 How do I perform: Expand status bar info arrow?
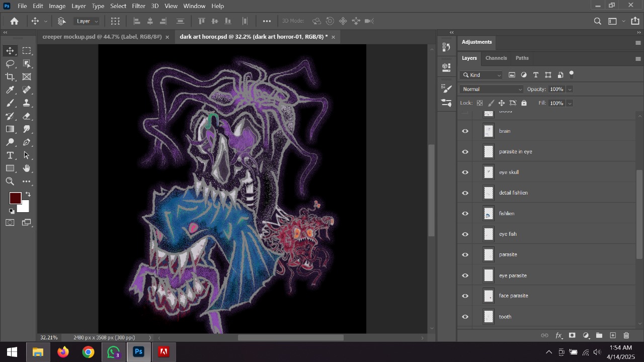pos(150,338)
